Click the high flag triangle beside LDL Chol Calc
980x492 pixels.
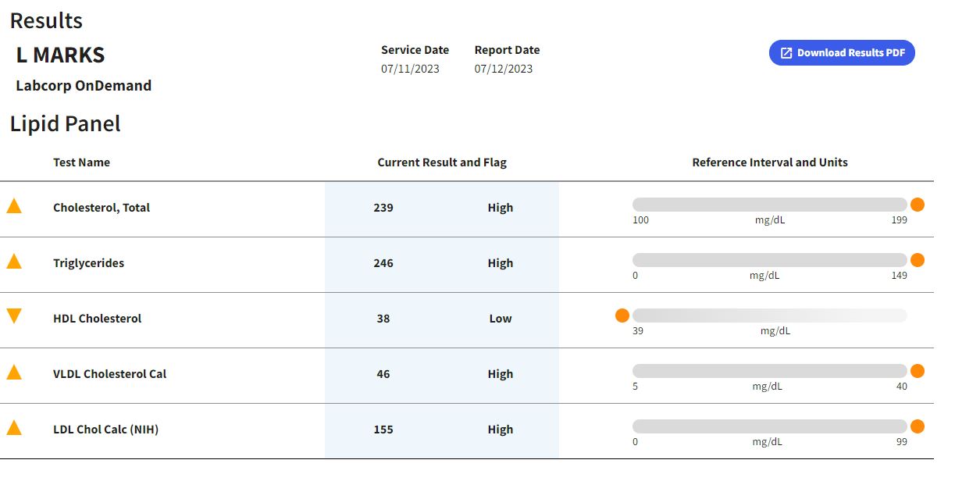pos(14,428)
